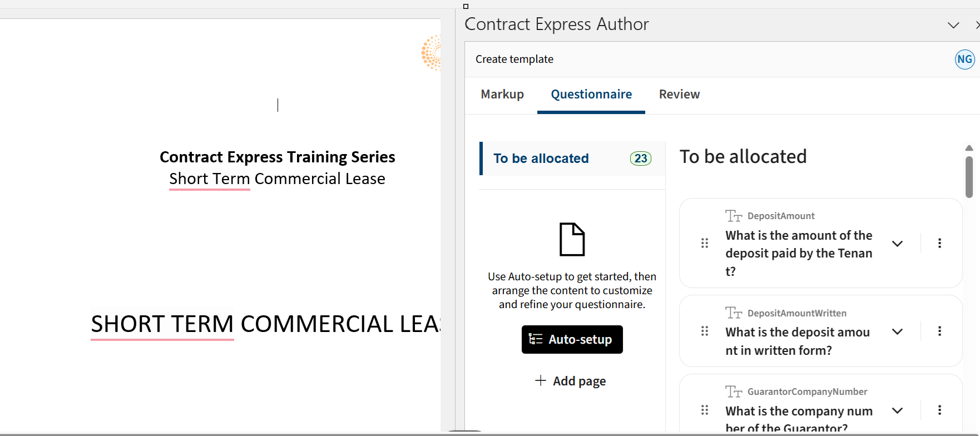Click Add page to create a page
Viewport: 980px width, 436px height.
571,381
